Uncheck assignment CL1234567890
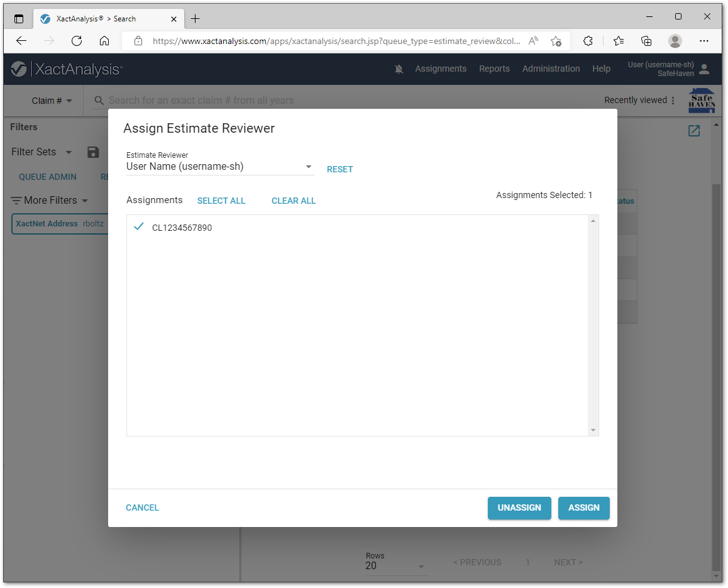This screenshot has height=588, width=728. (138, 226)
